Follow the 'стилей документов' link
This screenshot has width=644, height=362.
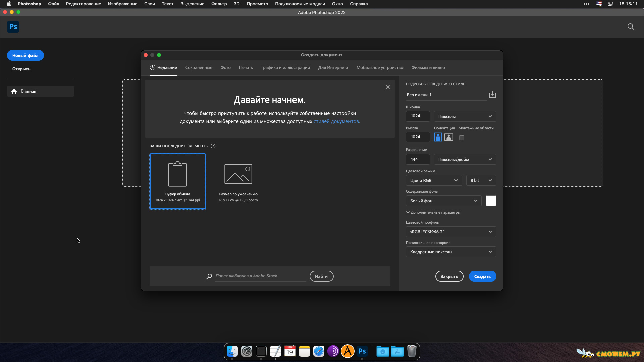(x=336, y=121)
